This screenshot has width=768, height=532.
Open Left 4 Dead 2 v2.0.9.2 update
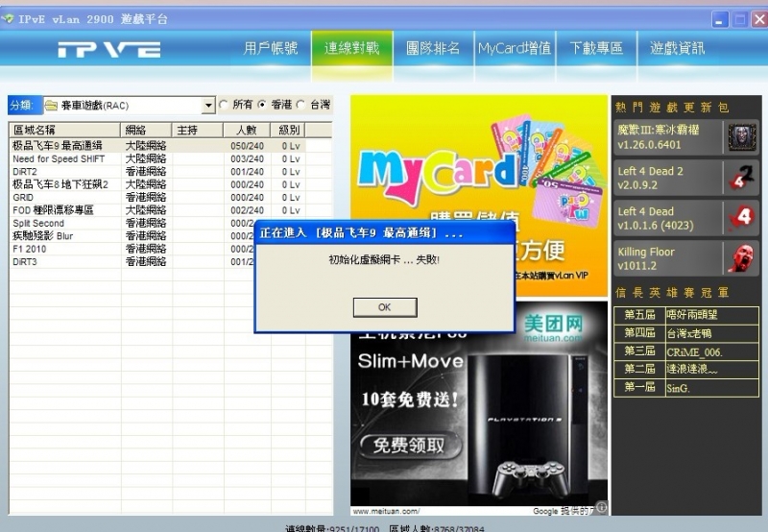point(686,178)
